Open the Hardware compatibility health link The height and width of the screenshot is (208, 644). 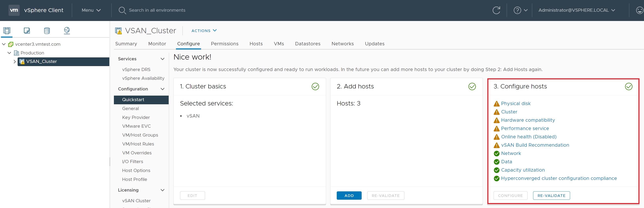click(528, 120)
